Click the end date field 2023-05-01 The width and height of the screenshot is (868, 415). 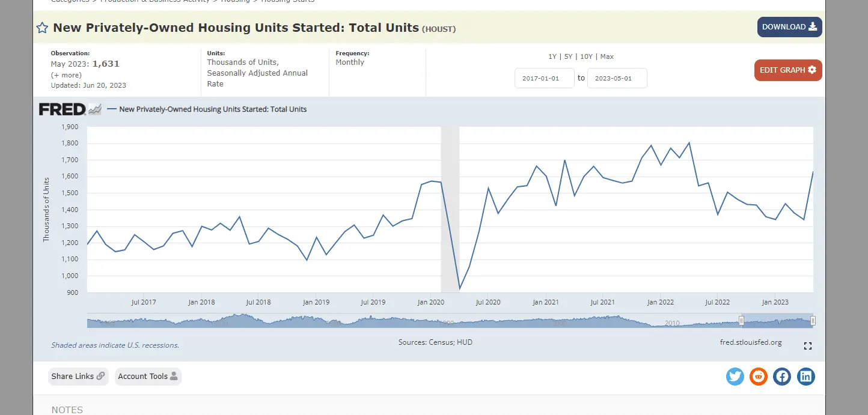click(617, 78)
